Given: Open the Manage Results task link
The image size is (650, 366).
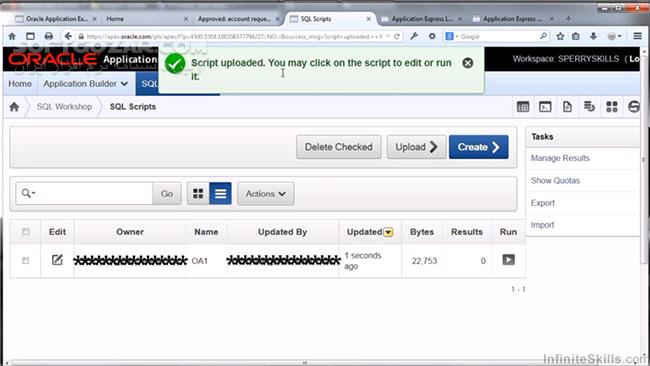Looking at the screenshot, I should (560, 158).
